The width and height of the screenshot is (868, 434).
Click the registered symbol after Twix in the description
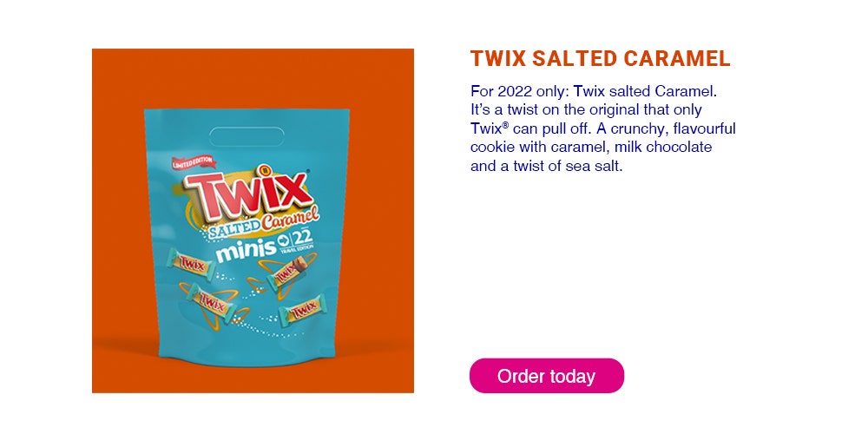506,126
